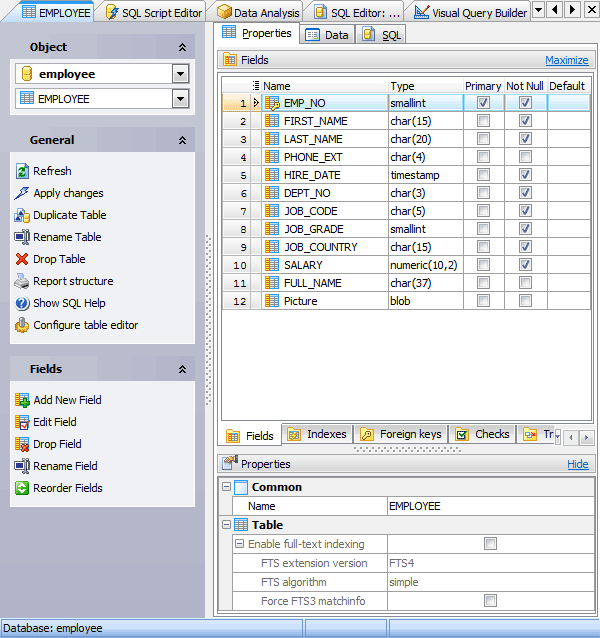This screenshot has width=600, height=638.
Task: Enable Primary checkbox for LAST_NAME
Action: pyautogui.click(x=483, y=139)
